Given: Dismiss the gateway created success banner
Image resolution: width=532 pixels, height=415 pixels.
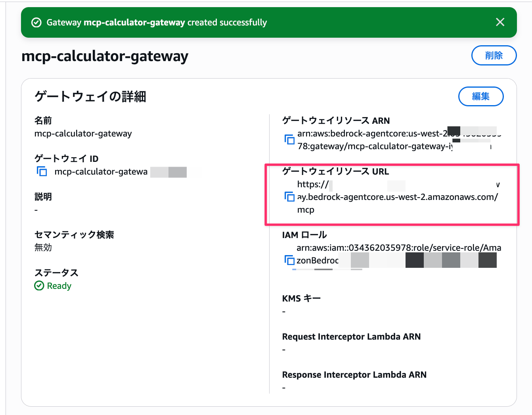Looking at the screenshot, I should coord(500,22).
